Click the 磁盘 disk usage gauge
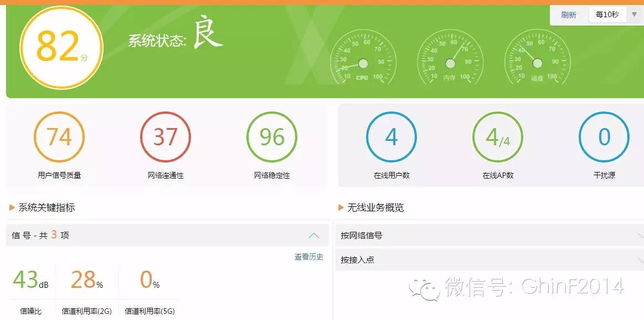644x320 pixels. 537,57
